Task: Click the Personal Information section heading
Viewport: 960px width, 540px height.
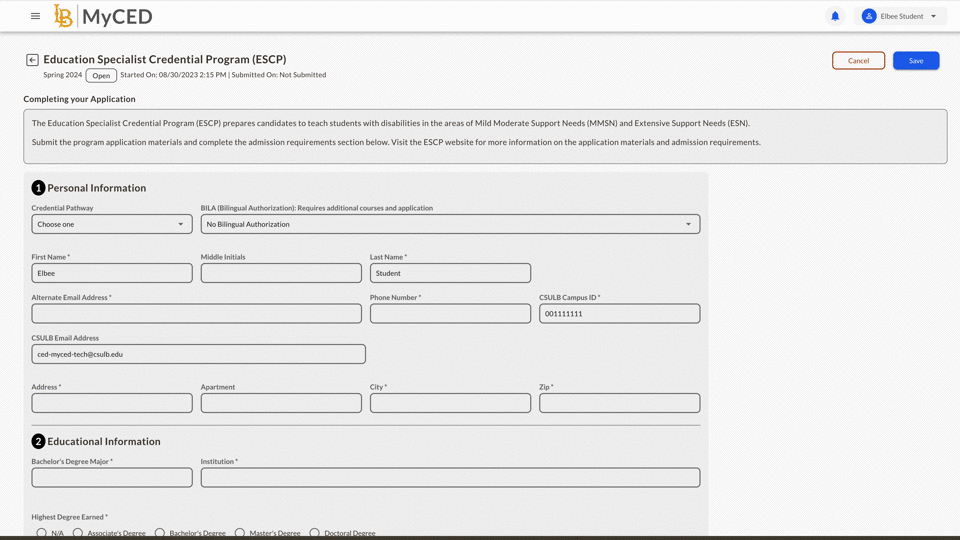Action: tap(97, 188)
